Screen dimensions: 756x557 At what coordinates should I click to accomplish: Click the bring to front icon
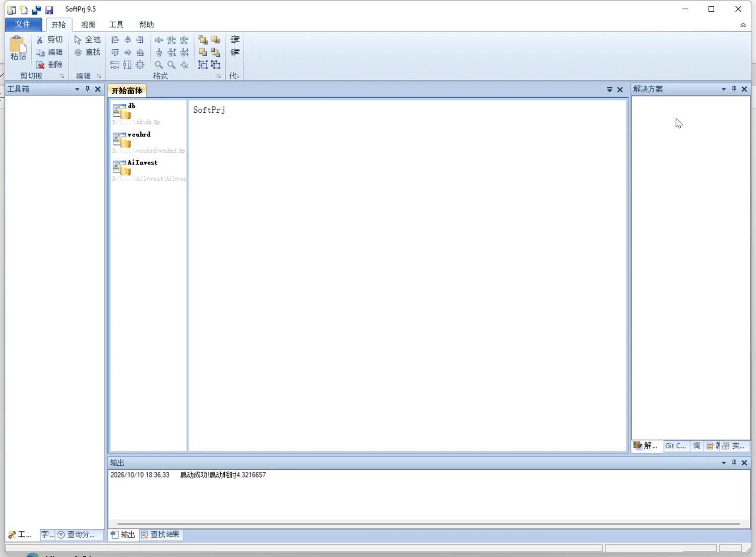[203, 39]
